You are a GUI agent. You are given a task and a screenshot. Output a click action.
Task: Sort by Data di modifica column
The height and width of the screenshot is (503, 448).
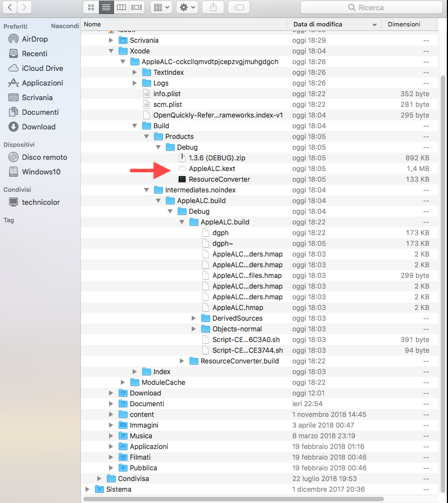tap(334, 24)
